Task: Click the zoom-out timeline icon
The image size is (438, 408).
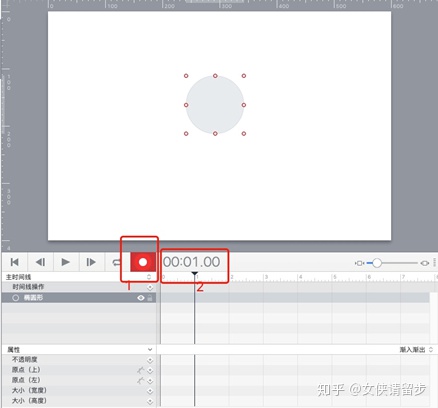Action: [359, 263]
